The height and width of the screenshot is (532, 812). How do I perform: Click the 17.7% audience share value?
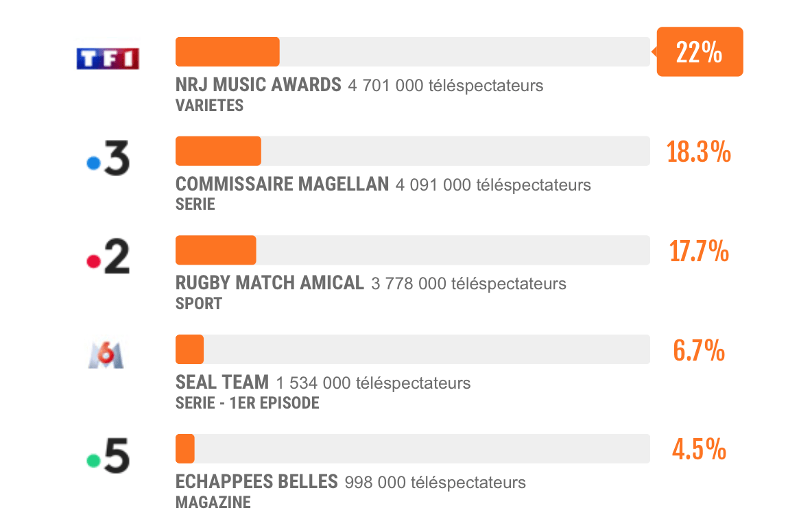(699, 251)
